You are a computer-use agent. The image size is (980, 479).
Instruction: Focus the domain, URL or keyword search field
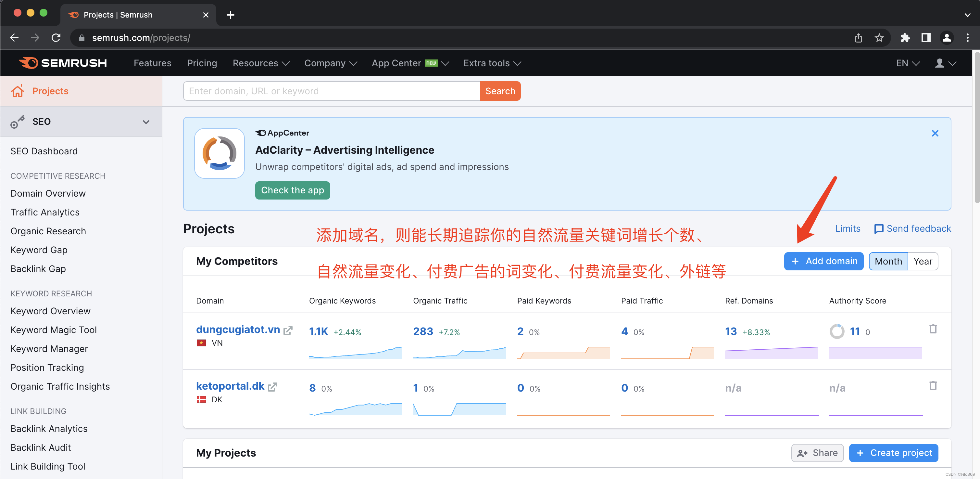tap(331, 91)
